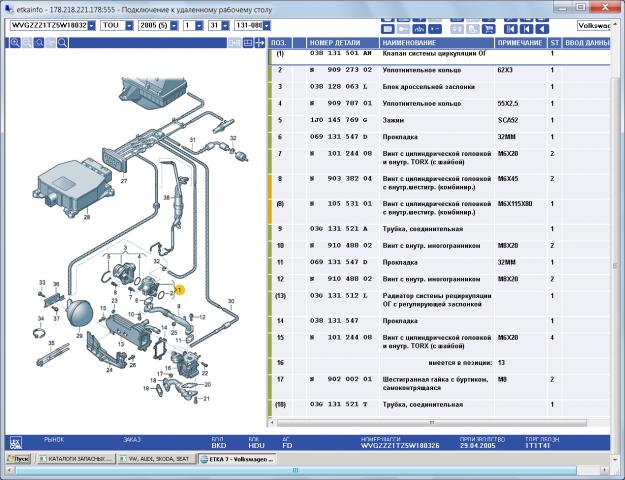Switch to ETKA 7 - Volkswagen taskbar window
The height and width of the screenshot is (480, 625).
pos(237,459)
